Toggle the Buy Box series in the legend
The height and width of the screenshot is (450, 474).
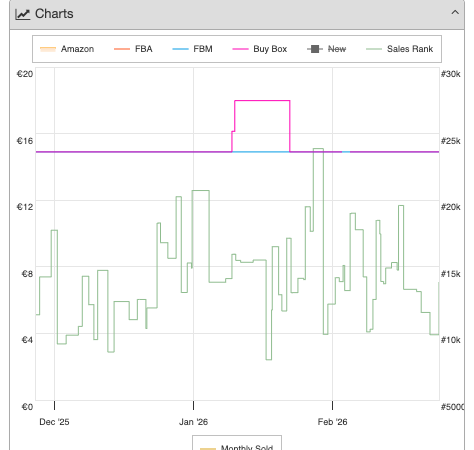(x=260, y=49)
